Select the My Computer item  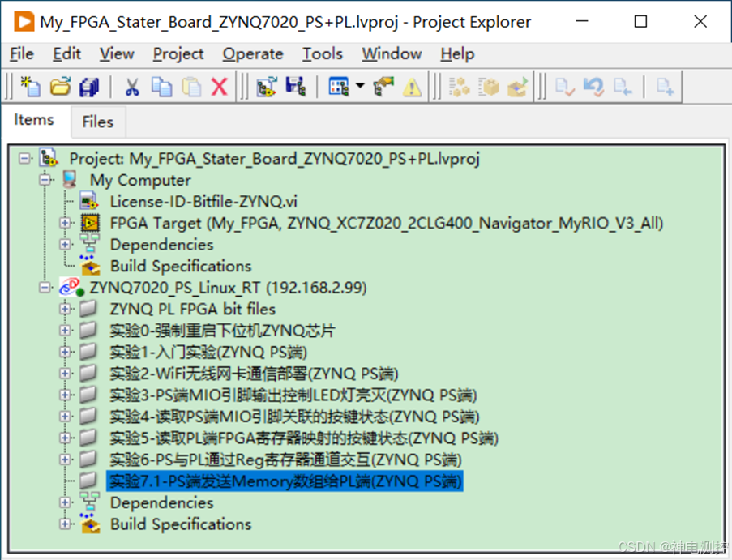click(140, 180)
